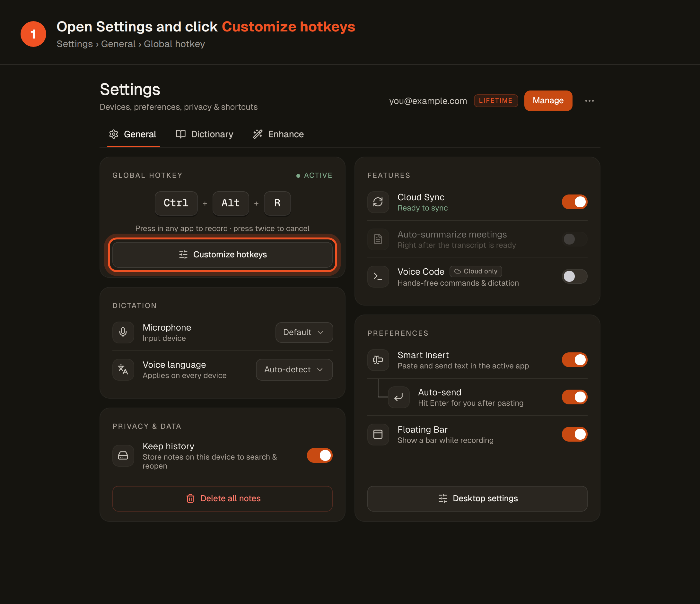The width and height of the screenshot is (700, 604).
Task: Click the Customize hotkeys button
Action: coord(222,255)
